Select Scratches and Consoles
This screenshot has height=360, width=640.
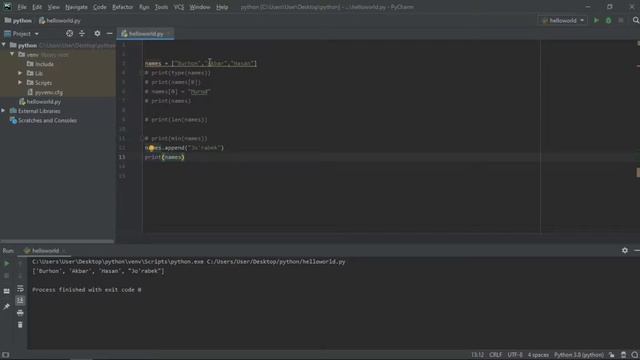47,120
